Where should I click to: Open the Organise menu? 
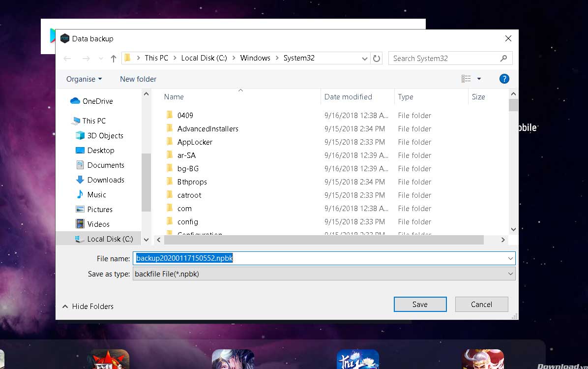pyautogui.click(x=84, y=79)
